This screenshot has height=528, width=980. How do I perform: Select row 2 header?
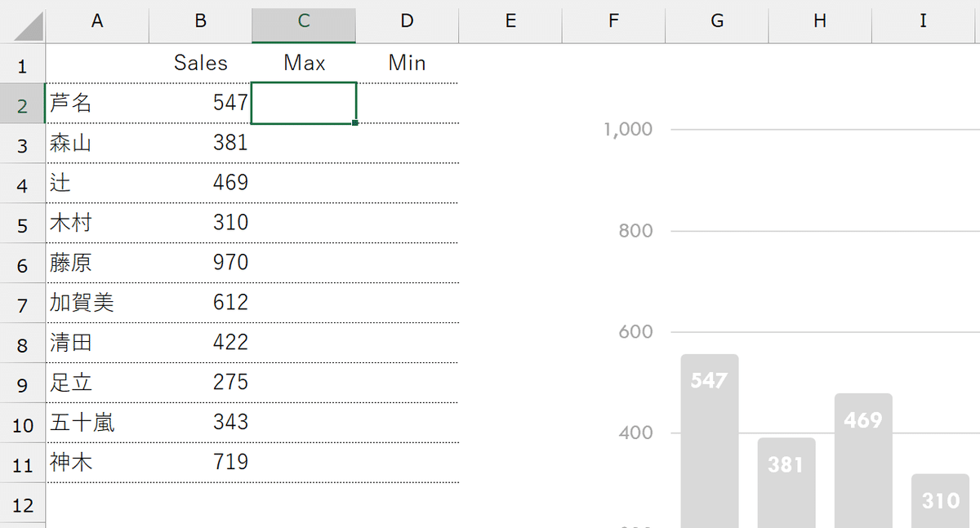[x=23, y=104]
